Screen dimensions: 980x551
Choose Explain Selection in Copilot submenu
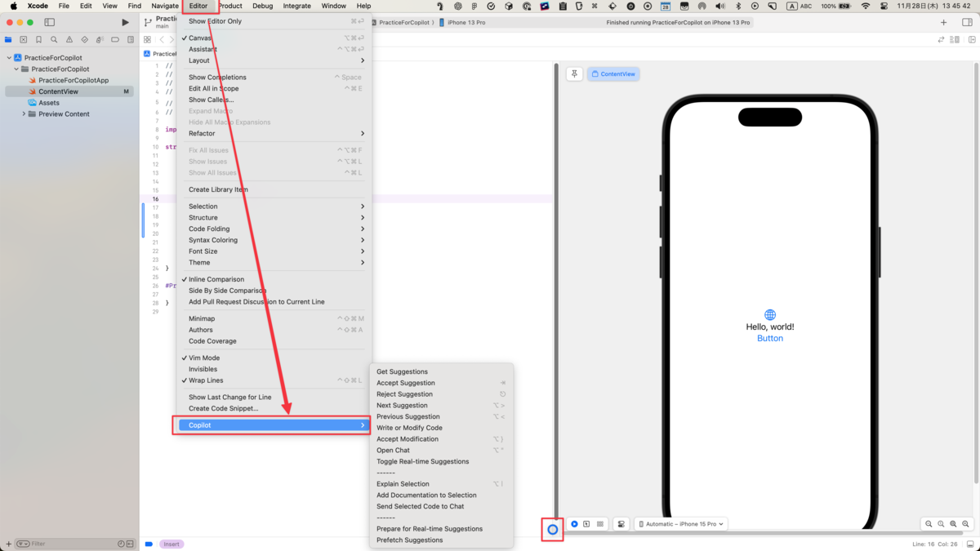441,484
